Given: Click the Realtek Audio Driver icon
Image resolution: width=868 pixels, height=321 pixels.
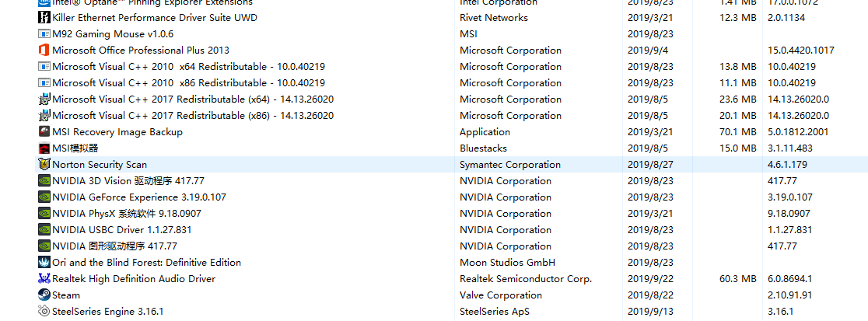Looking at the screenshot, I should 44,279.
